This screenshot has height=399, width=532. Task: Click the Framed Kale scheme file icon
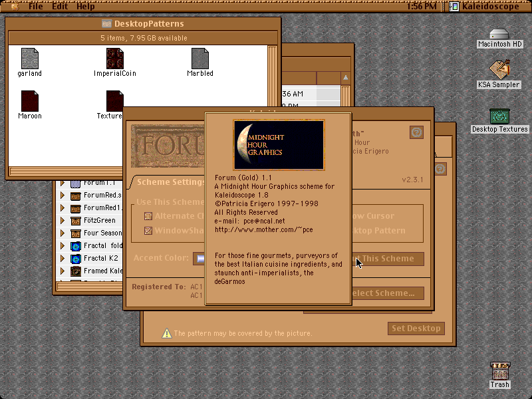[x=75, y=271]
